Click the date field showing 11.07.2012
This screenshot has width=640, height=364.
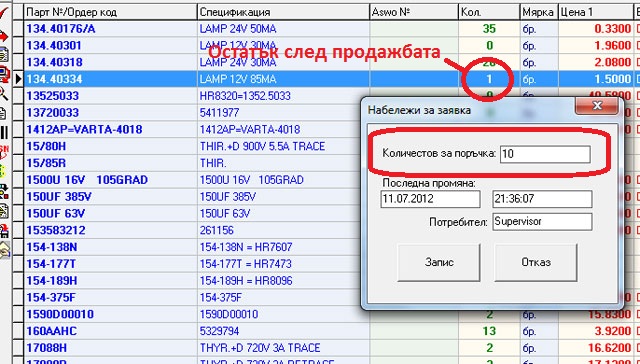point(430,200)
